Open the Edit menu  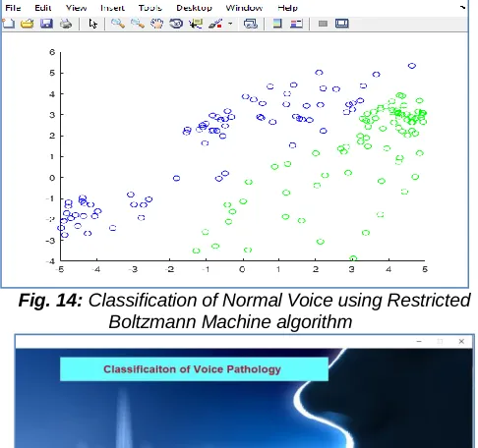tap(43, 8)
